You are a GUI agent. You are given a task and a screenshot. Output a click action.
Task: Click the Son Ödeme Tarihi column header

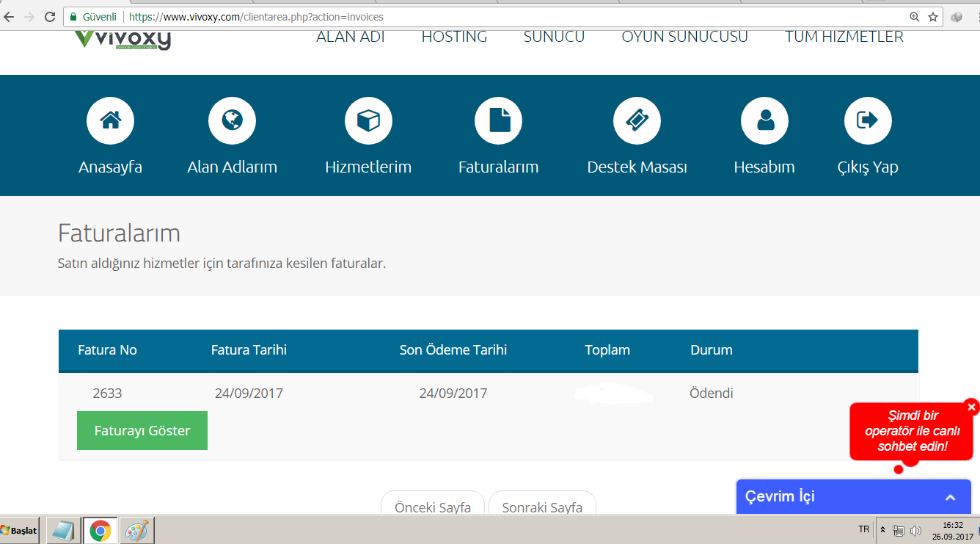point(453,350)
